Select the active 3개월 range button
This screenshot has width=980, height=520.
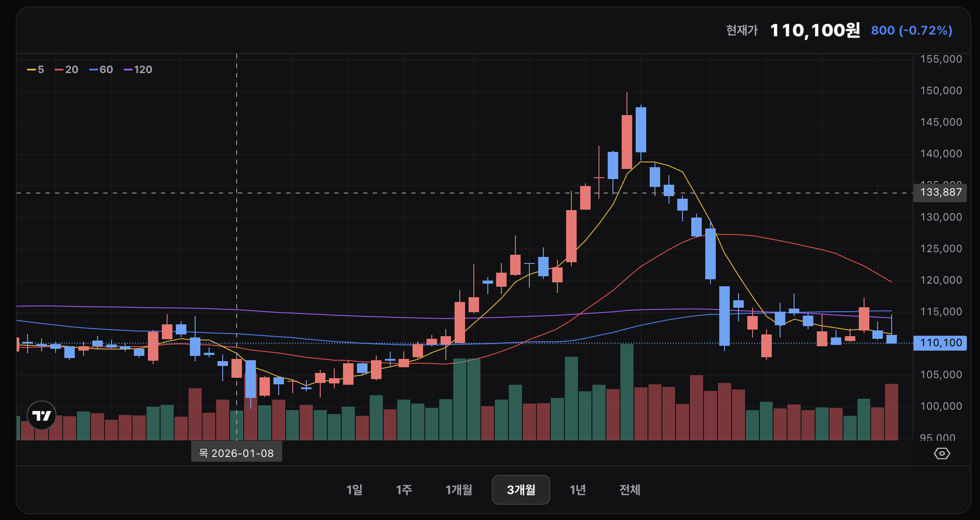[521, 490]
